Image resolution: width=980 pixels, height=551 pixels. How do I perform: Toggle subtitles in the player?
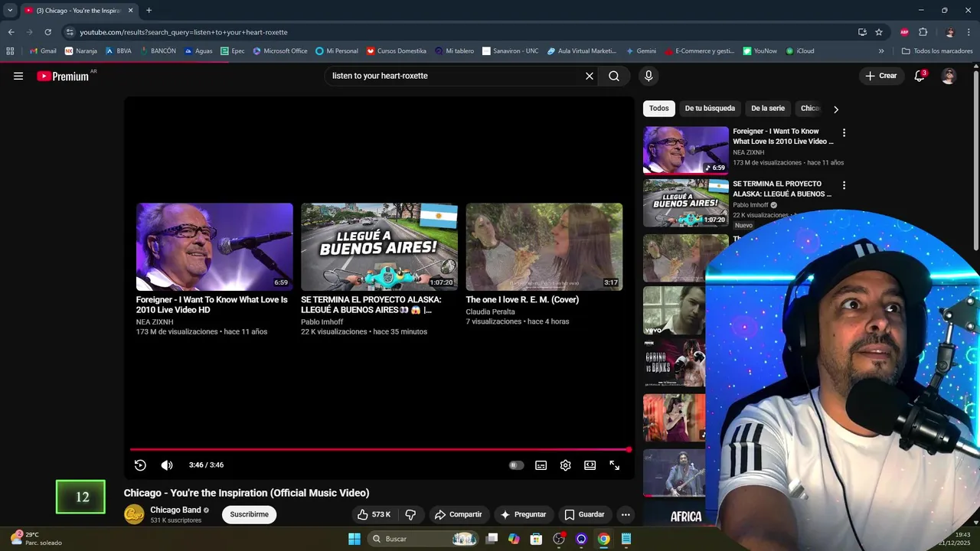pyautogui.click(x=541, y=465)
